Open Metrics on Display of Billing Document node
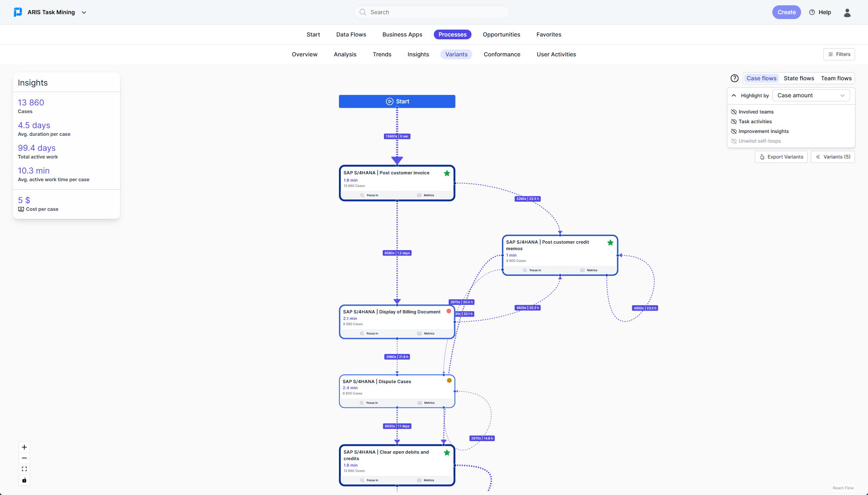 tap(425, 334)
